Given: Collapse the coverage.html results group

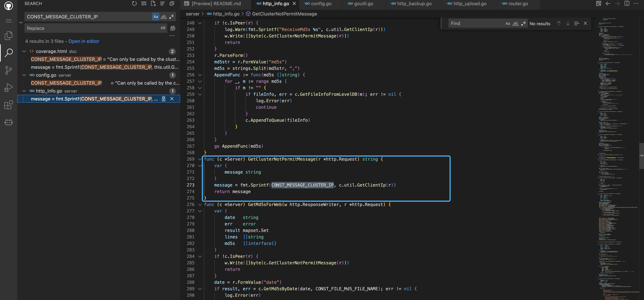Looking at the screenshot, I should click(24, 51).
